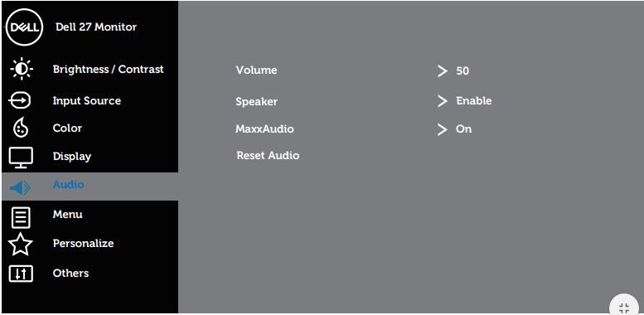Toggle the Speaker Enable setting
This screenshot has height=315, width=644.
tap(473, 100)
